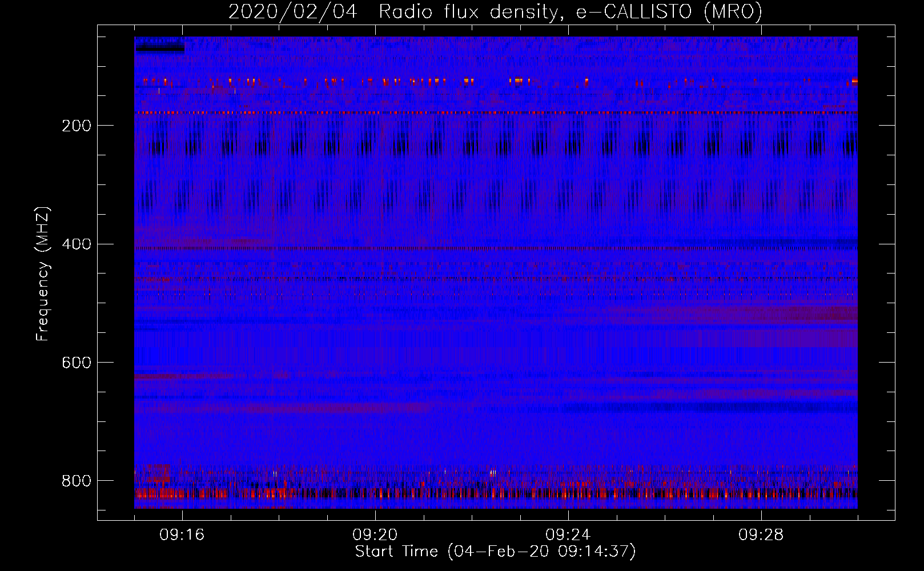Click the 09:16 time tick label
924x571 pixels.
point(182,535)
